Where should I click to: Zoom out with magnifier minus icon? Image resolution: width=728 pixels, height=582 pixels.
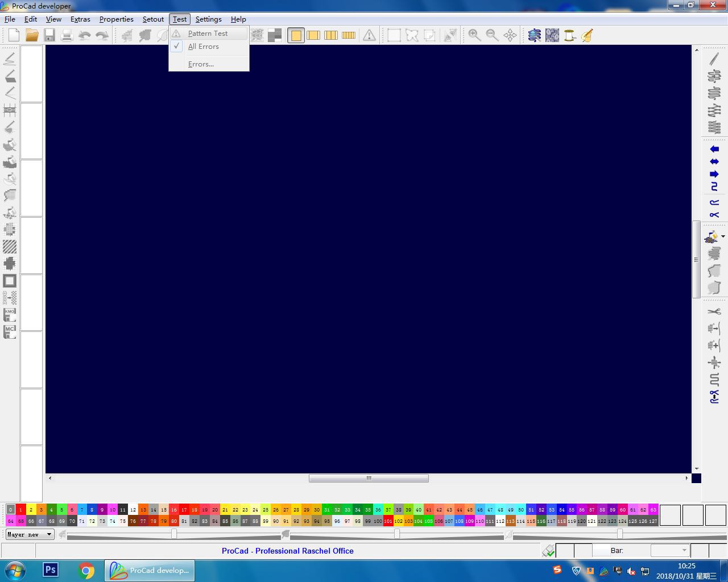[493, 35]
